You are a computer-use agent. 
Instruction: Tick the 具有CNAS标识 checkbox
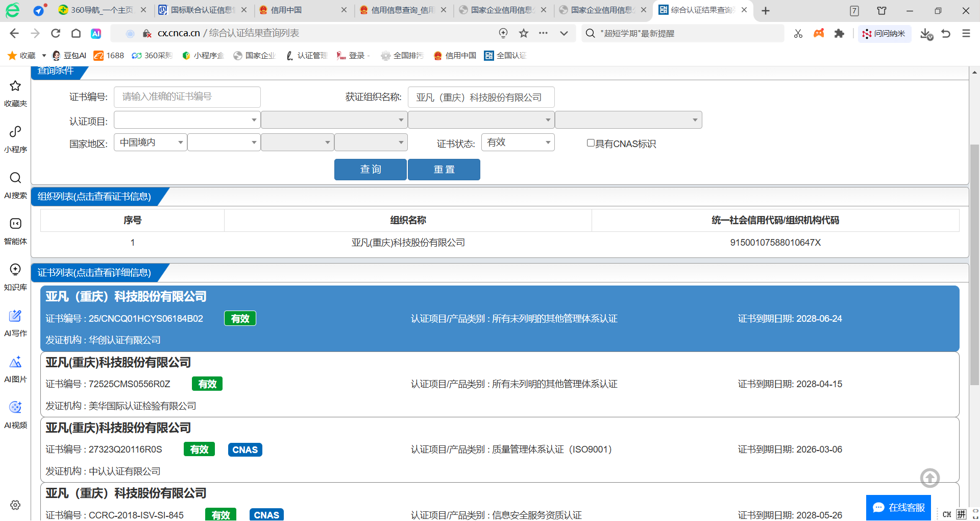tap(591, 143)
